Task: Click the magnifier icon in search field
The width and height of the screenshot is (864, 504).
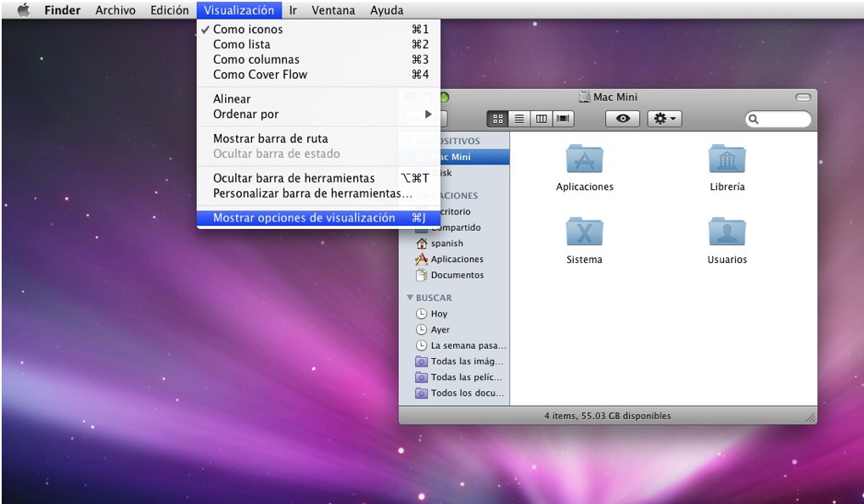Action: (x=754, y=119)
